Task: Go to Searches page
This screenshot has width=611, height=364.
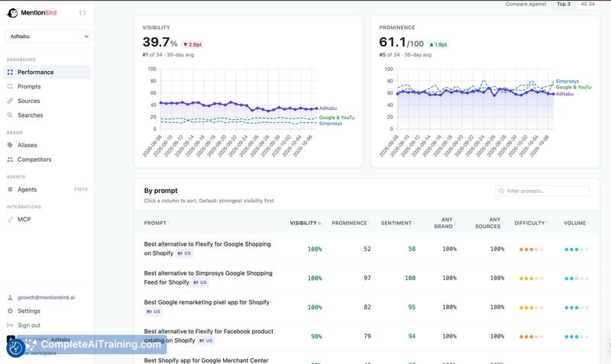Action: 47,115
